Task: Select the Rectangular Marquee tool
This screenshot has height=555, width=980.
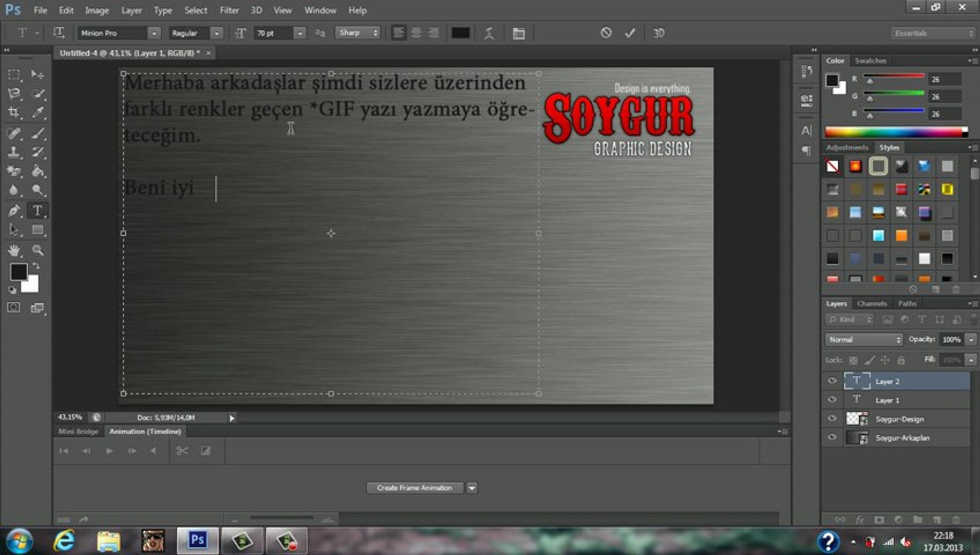Action: 14,75
